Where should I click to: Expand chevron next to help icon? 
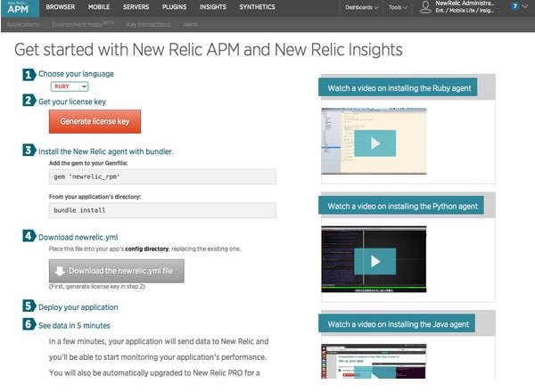pyautogui.click(x=525, y=6)
